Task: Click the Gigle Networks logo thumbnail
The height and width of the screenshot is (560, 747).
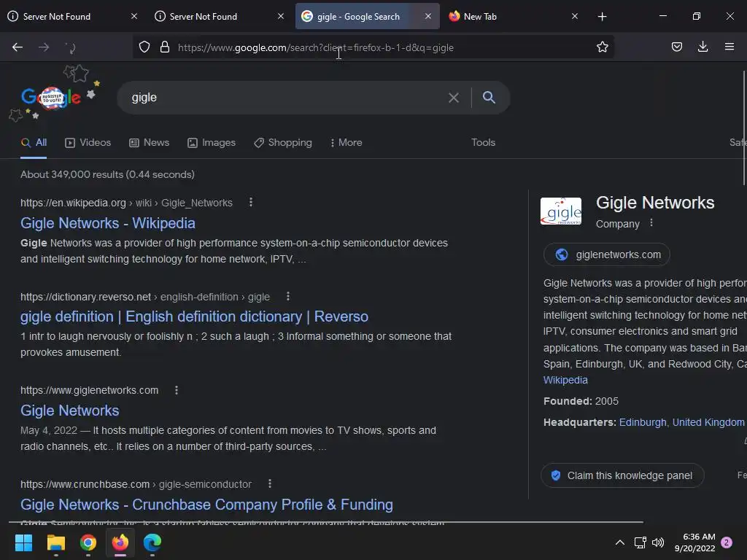Action: pos(561,211)
